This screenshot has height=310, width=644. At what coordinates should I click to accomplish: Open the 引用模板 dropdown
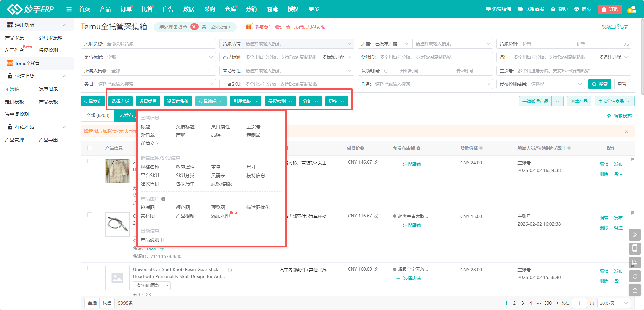coord(245,101)
